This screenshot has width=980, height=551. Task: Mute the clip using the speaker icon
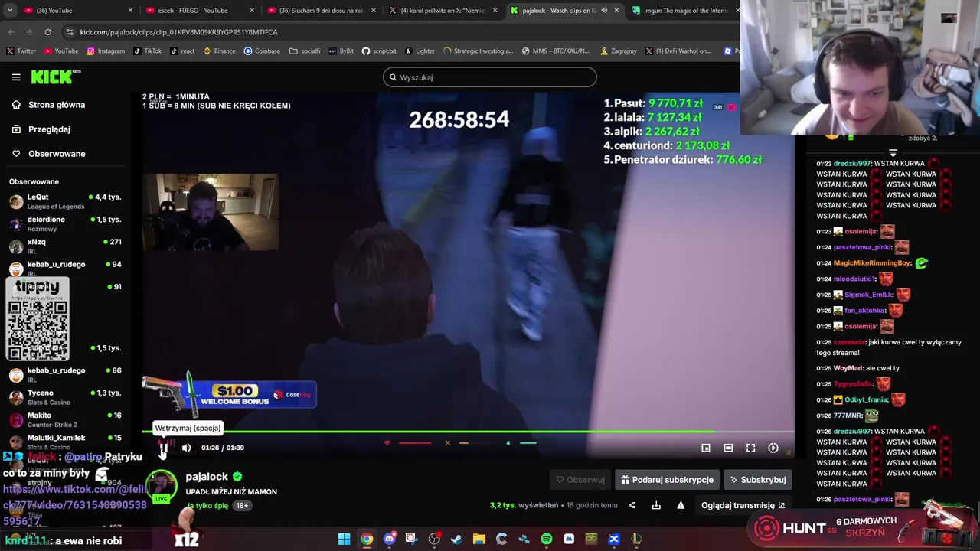186,448
